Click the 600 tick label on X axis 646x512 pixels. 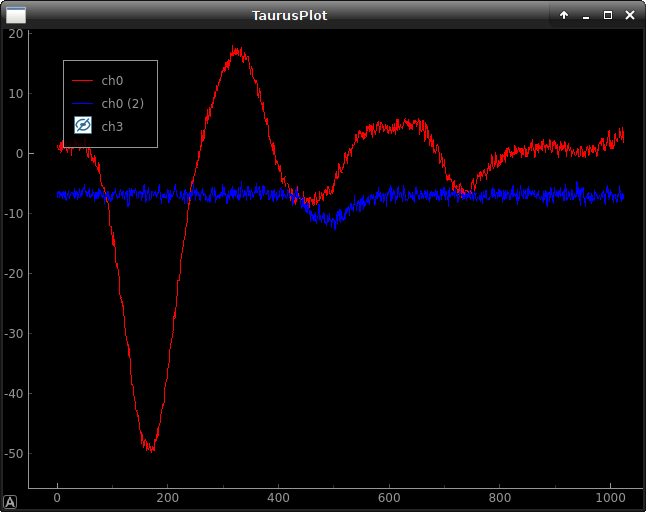(x=389, y=497)
